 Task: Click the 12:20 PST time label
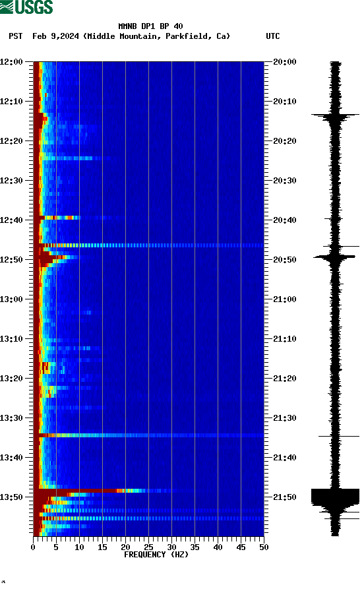tap(12, 141)
